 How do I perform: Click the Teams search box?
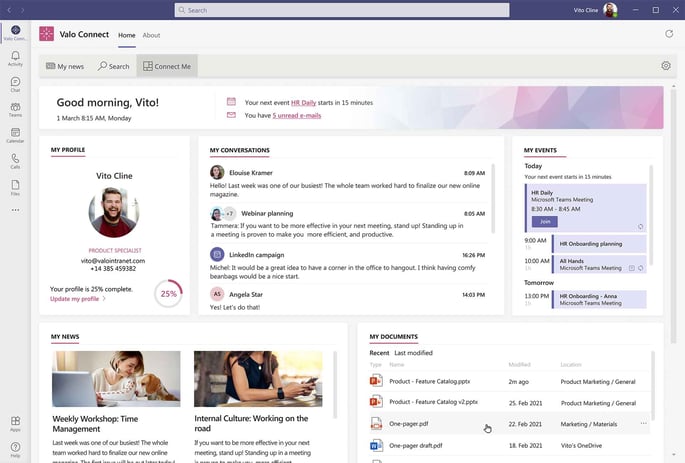coord(342,10)
